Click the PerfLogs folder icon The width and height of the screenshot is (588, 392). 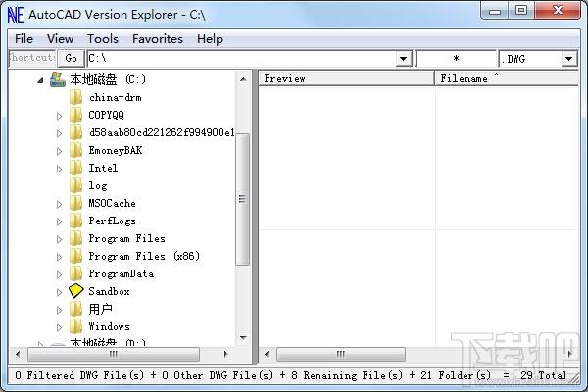click(75, 220)
